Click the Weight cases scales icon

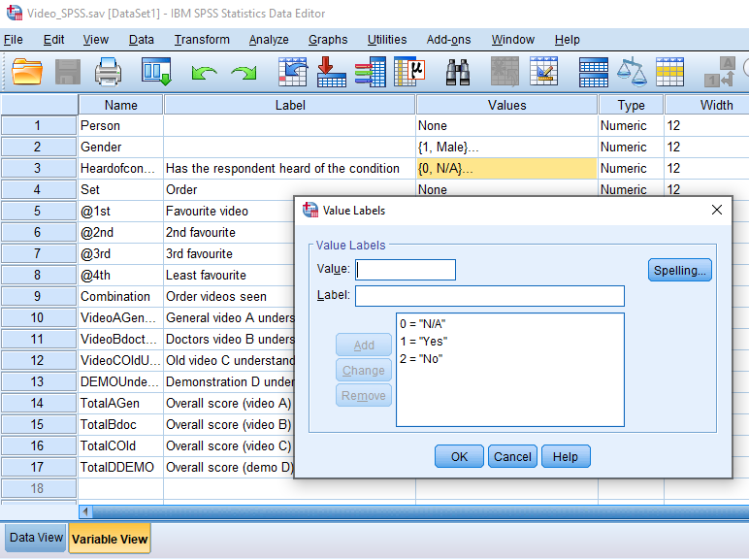[632, 72]
